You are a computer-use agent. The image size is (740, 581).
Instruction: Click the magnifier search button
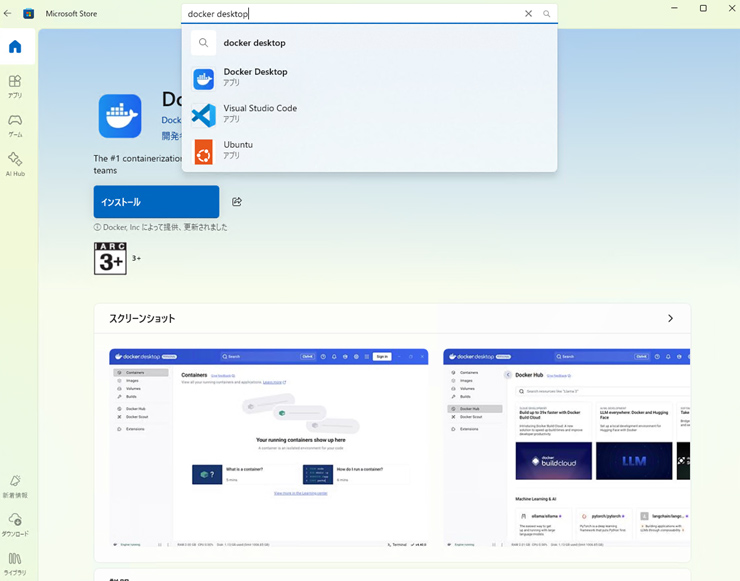(x=547, y=14)
